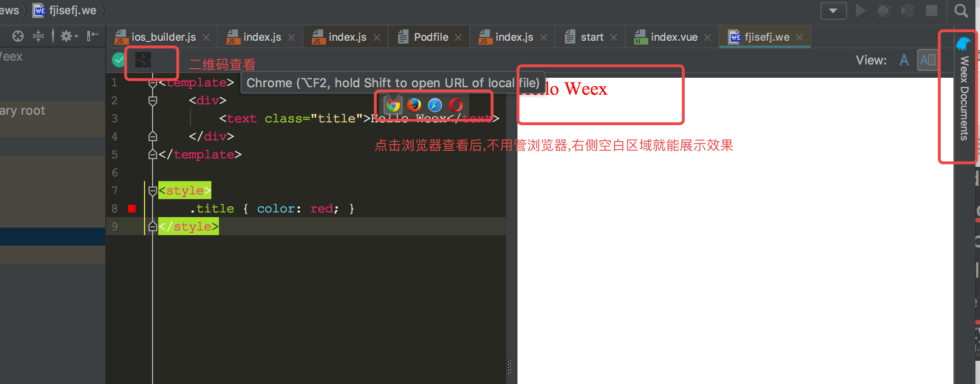The height and width of the screenshot is (384, 980).
Task: Close the index.vue tab
Action: click(x=708, y=37)
